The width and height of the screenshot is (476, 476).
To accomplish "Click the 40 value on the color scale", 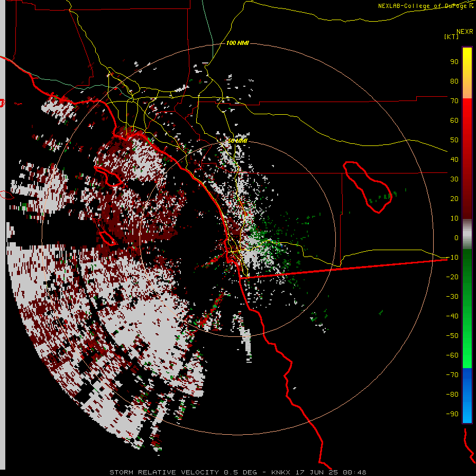I will 454,159.
